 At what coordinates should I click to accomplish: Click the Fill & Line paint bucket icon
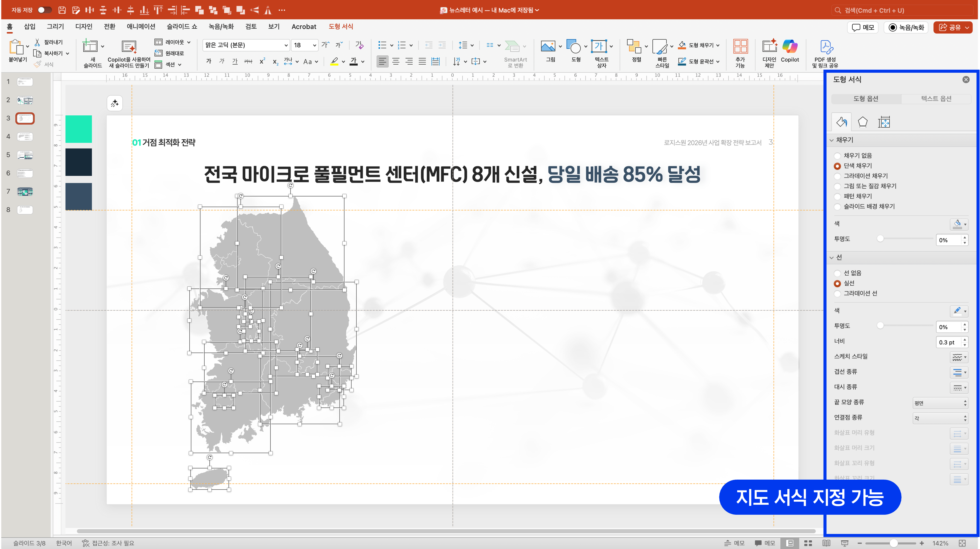tap(841, 122)
